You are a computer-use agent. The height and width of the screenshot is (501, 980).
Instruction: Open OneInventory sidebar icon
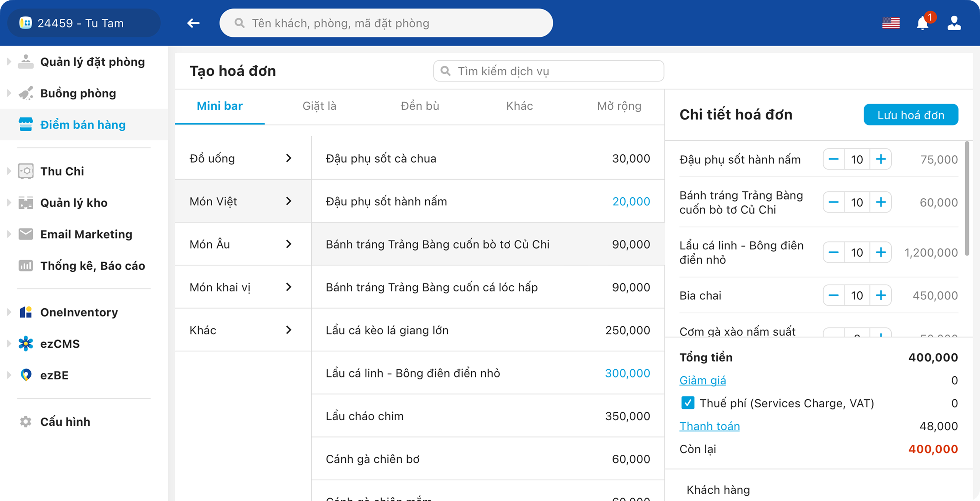pyautogui.click(x=26, y=312)
